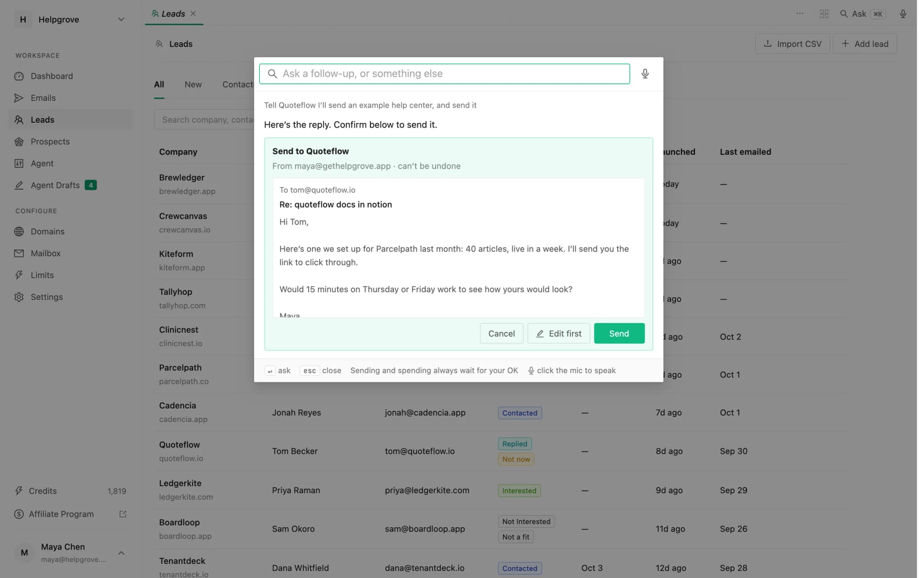The image size is (924, 578).
Task: Click the Not Interested tag for Boardloop
Action: pyautogui.click(x=526, y=522)
